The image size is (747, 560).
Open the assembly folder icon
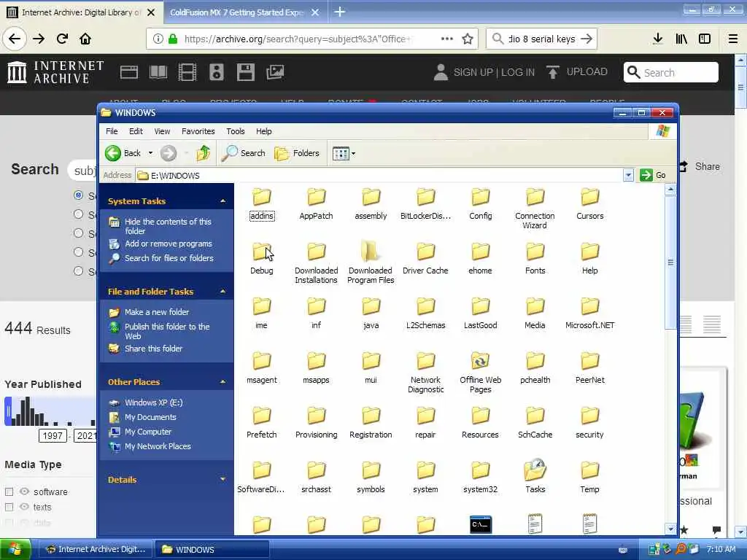tap(371, 196)
